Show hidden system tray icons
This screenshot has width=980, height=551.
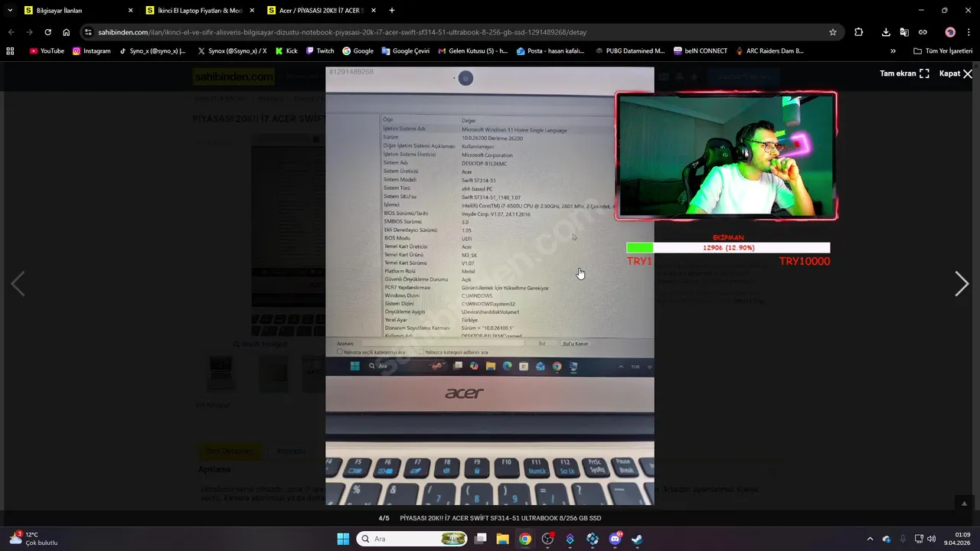870,539
